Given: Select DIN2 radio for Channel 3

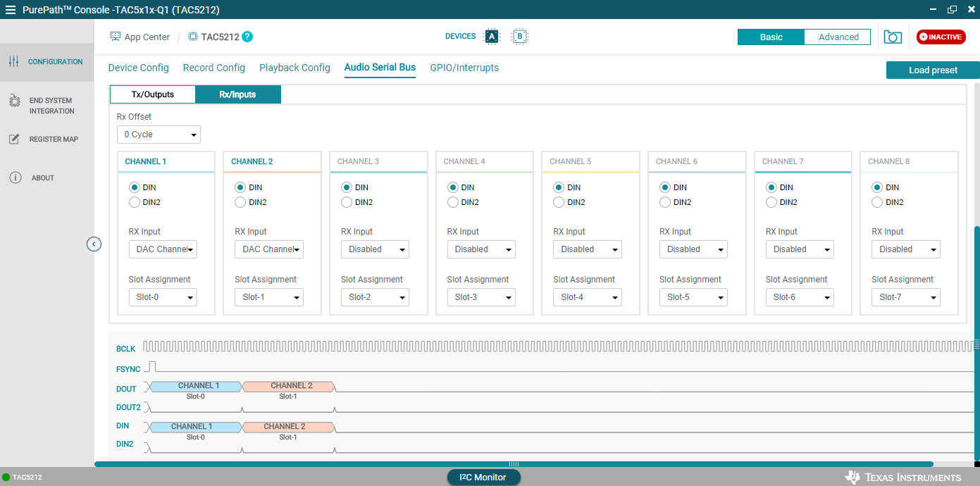Looking at the screenshot, I should [x=347, y=203].
